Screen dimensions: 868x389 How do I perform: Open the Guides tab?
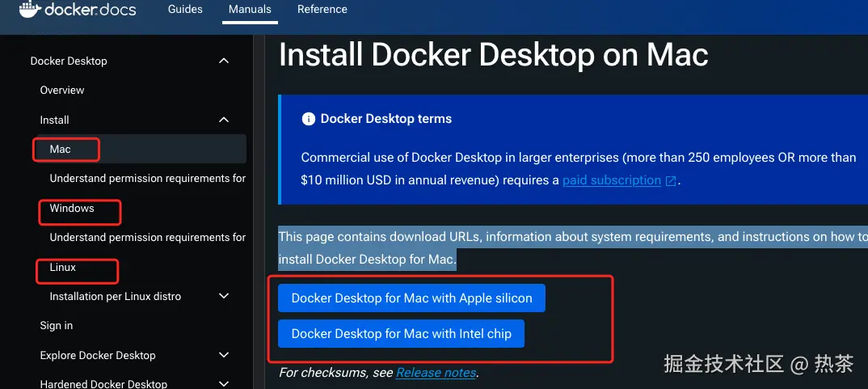coord(185,10)
